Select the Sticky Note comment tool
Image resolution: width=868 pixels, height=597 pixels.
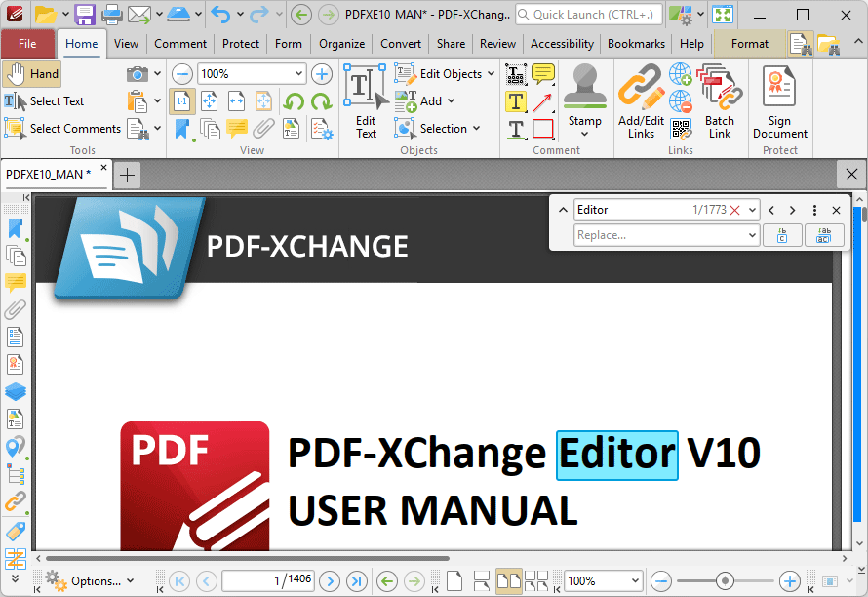coord(543,74)
